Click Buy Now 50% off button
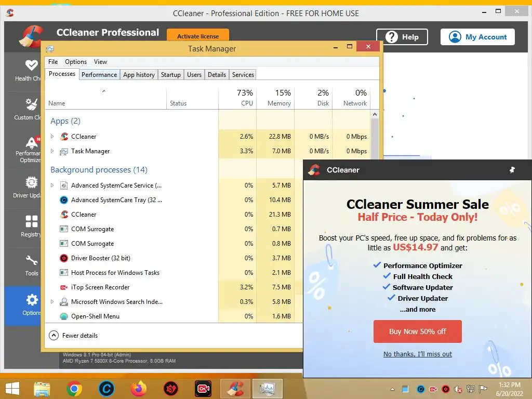Image resolution: width=532 pixels, height=399 pixels. (417, 331)
